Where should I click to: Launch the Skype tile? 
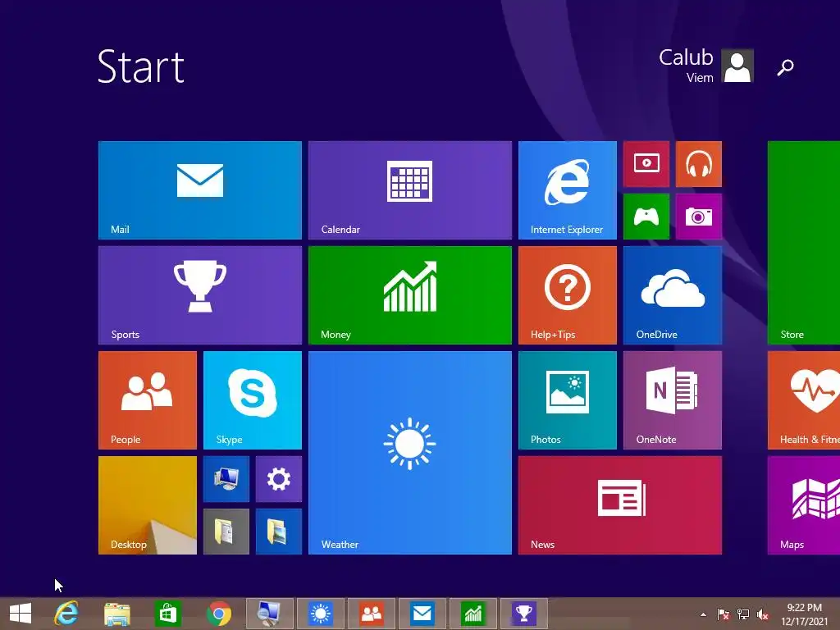tap(253, 400)
